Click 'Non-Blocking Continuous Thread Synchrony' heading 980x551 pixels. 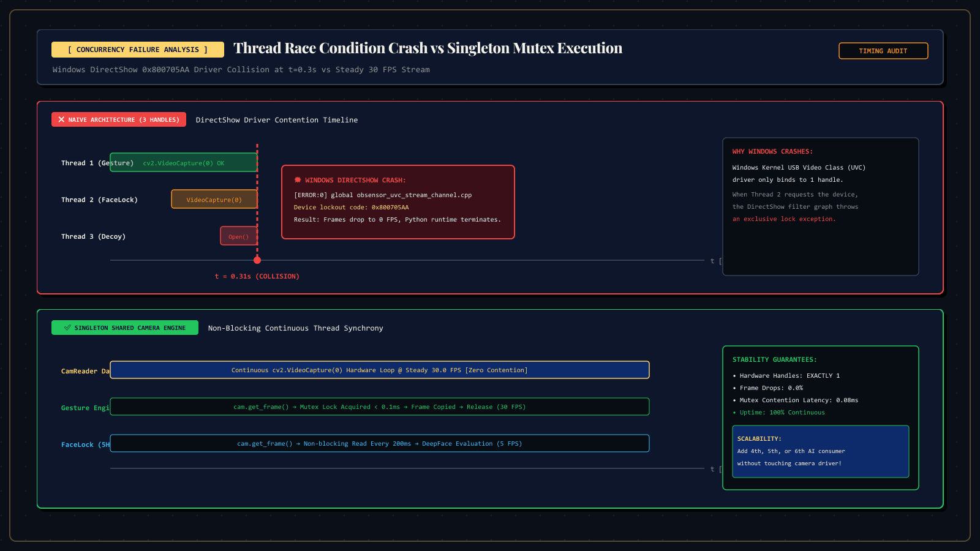pos(296,328)
